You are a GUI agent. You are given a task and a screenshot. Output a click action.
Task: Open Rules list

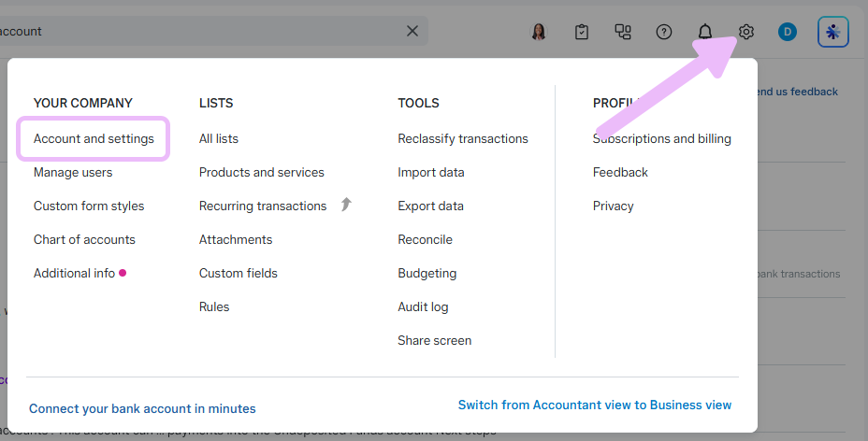pos(214,306)
